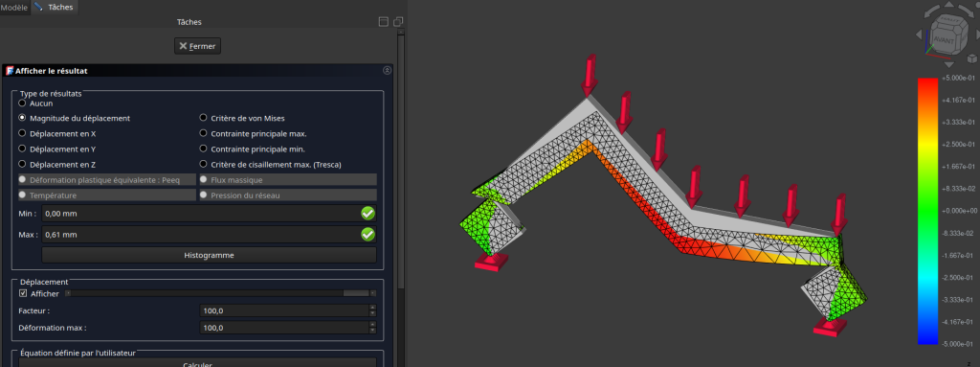Increase Déformation max with spinner arrow
This screenshot has height=367, width=980.
(x=372, y=325)
